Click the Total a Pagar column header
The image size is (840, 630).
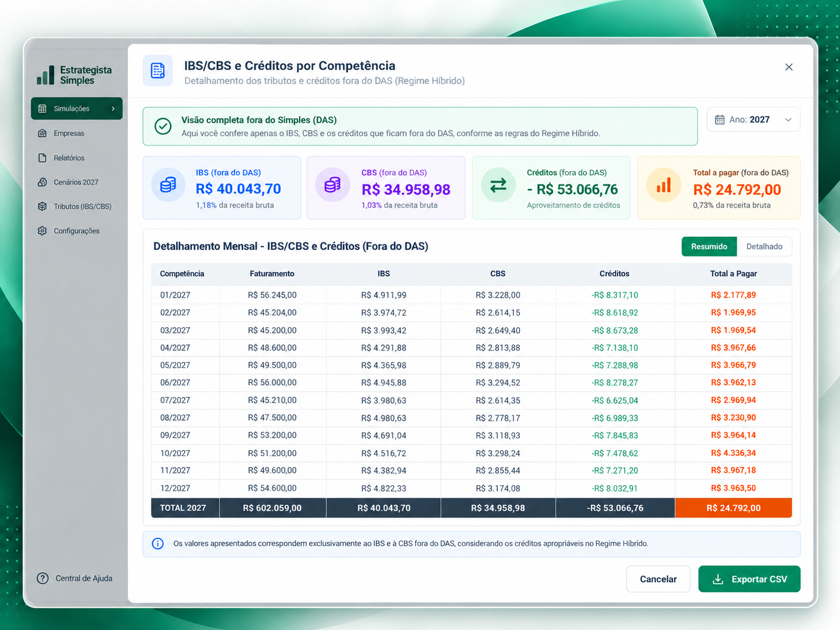pos(733,274)
